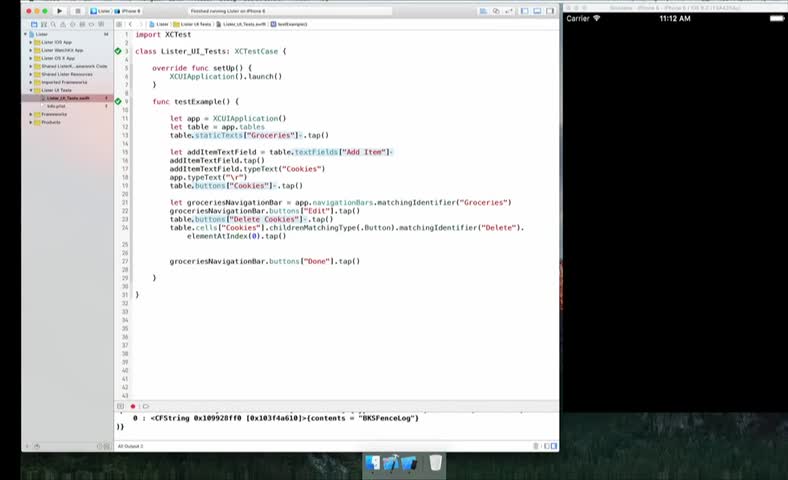Click the add file plus button in navigator
Image resolution: width=788 pixels, height=480 pixels.
[x=28, y=446]
